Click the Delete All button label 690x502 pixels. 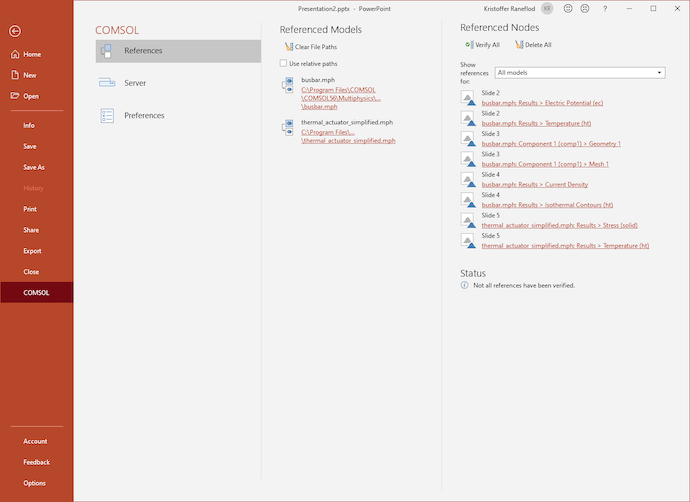tap(538, 45)
